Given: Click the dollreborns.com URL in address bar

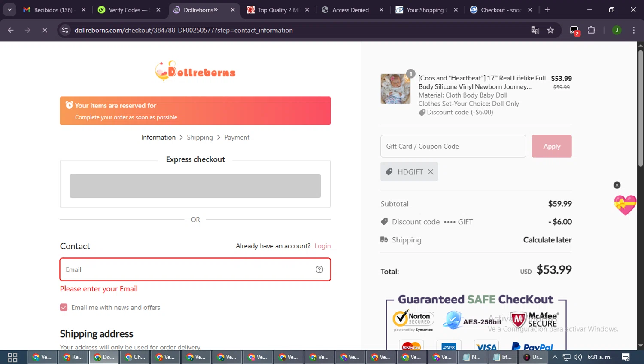Looking at the screenshot, I should [183, 30].
